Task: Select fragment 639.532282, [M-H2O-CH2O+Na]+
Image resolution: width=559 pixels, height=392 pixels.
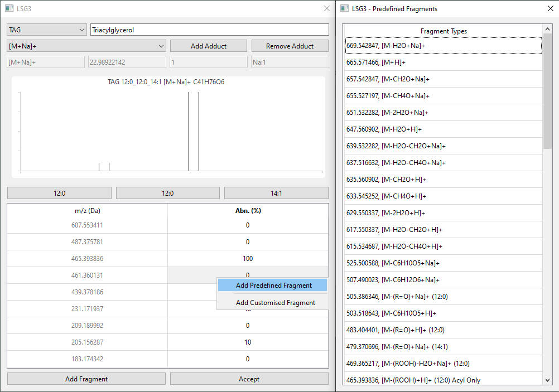Action: (x=444, y=146)
